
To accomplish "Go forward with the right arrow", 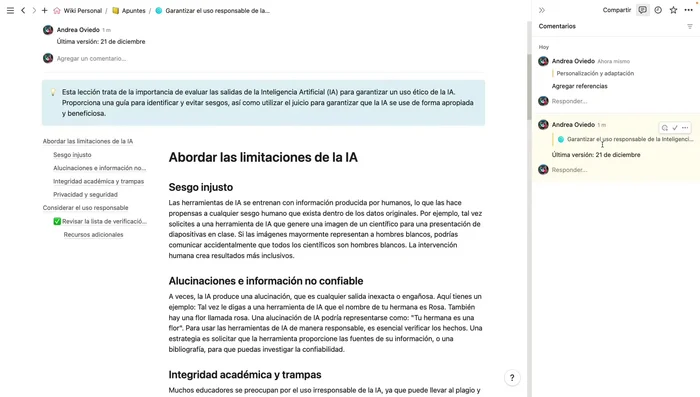I will pyautogui.click(x=34, y=10).
